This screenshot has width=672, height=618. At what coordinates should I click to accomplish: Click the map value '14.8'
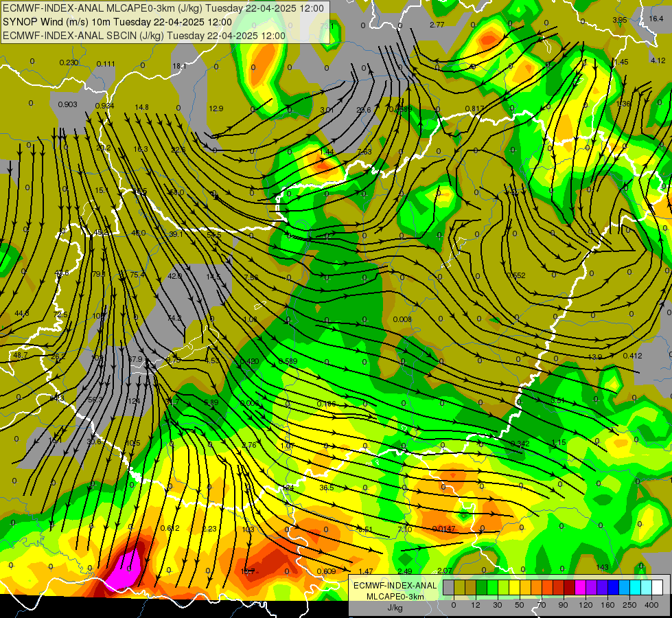[x=141, y=107]
